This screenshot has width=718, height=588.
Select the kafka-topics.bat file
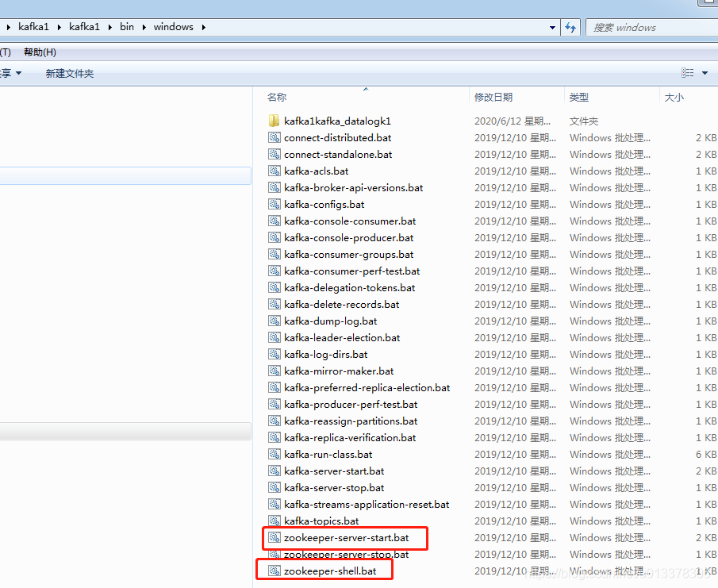[320, 521]
